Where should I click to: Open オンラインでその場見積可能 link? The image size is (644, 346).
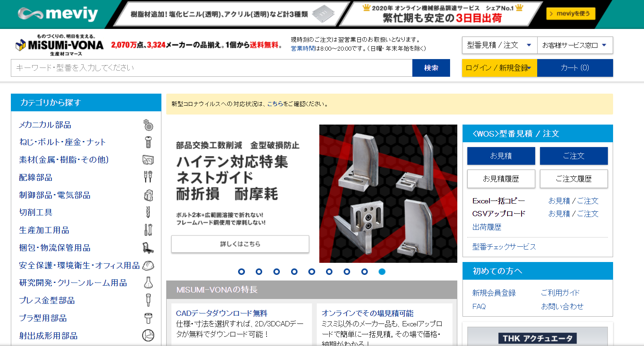[367, 313]
